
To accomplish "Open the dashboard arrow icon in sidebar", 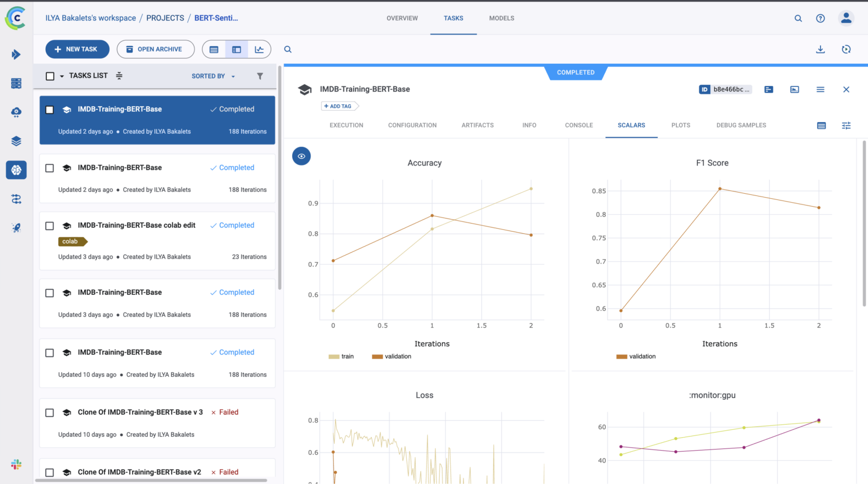I will coord(16,54).
